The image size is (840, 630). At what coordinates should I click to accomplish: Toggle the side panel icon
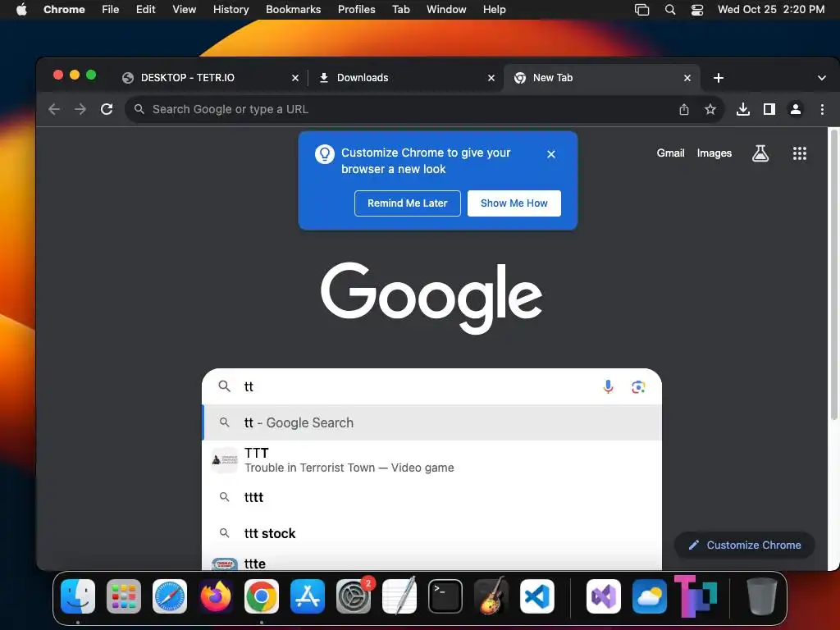pos(769,109)
